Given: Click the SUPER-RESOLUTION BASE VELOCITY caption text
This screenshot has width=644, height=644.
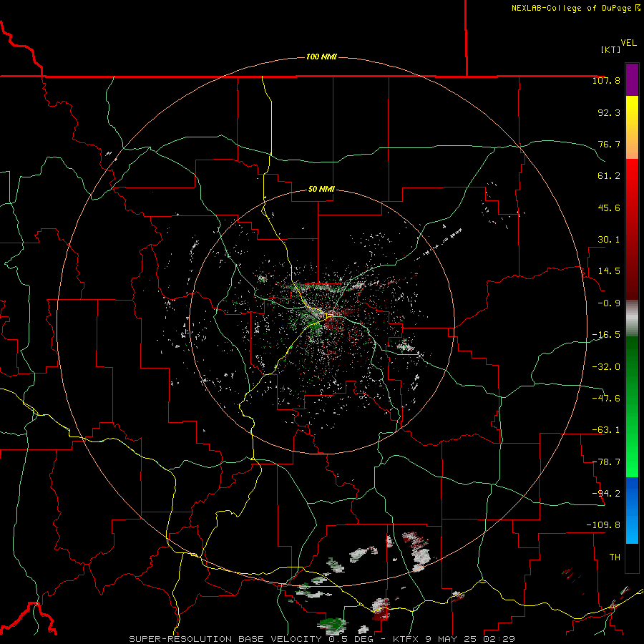Looking at the screenshot, I should 225,639.
